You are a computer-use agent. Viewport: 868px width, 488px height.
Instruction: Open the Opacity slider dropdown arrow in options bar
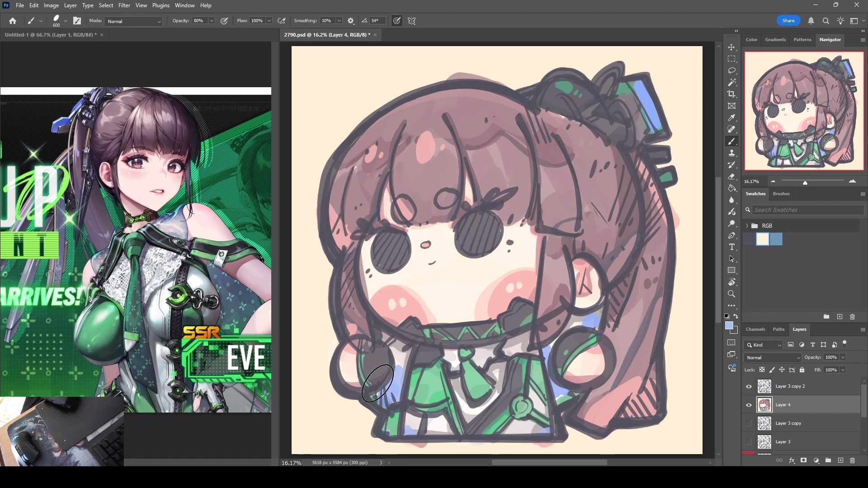[212, 21]
